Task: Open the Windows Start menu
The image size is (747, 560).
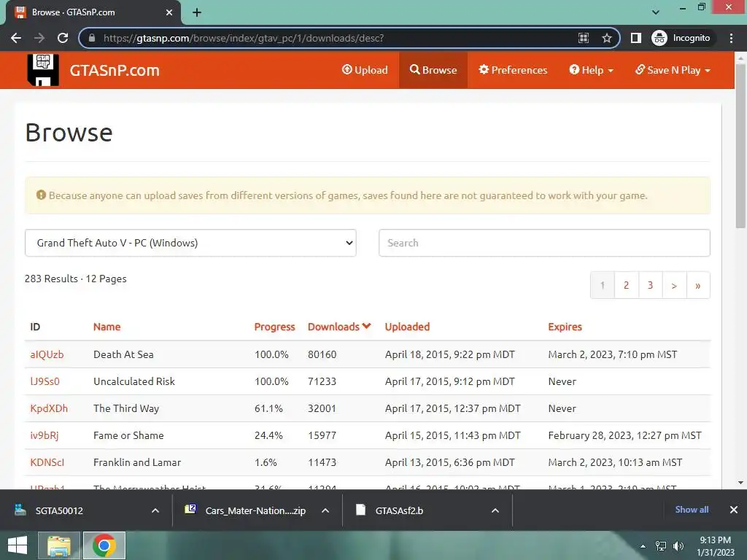Action: tap(18, 545)
